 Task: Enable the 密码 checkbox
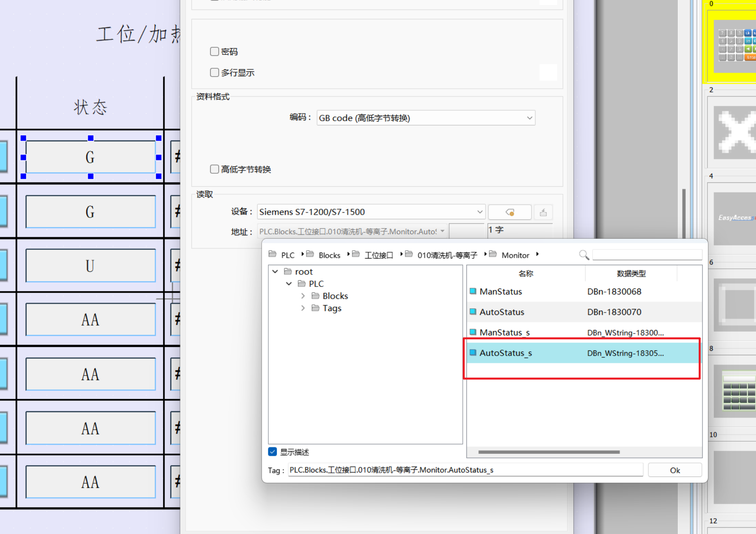tap(215, 52)
